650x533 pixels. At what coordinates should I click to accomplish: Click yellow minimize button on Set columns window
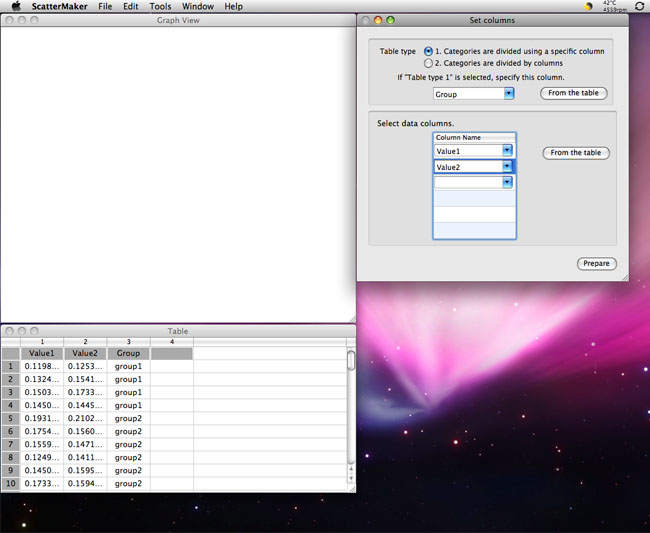coord(378,20)
